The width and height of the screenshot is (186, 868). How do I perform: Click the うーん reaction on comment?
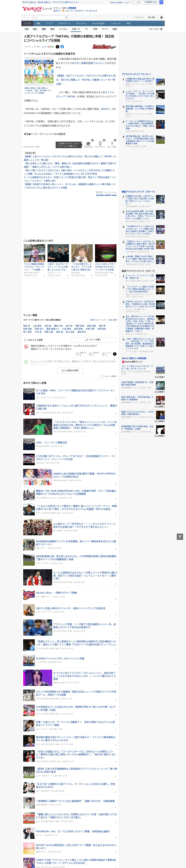point(107,354)
